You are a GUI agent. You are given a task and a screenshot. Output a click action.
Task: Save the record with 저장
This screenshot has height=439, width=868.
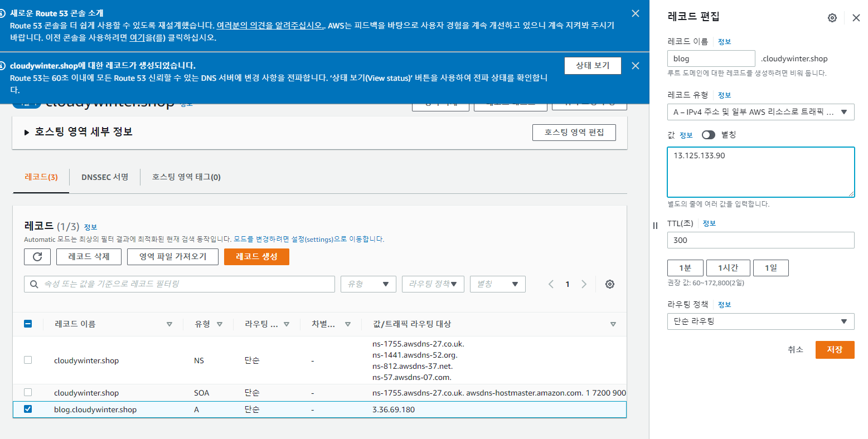pos(835,349)
